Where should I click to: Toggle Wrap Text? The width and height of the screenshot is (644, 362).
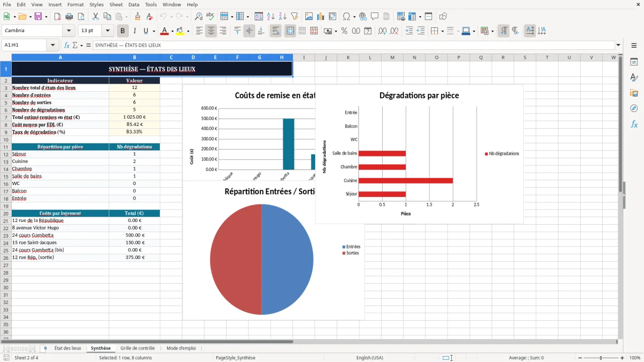(275, 31)
